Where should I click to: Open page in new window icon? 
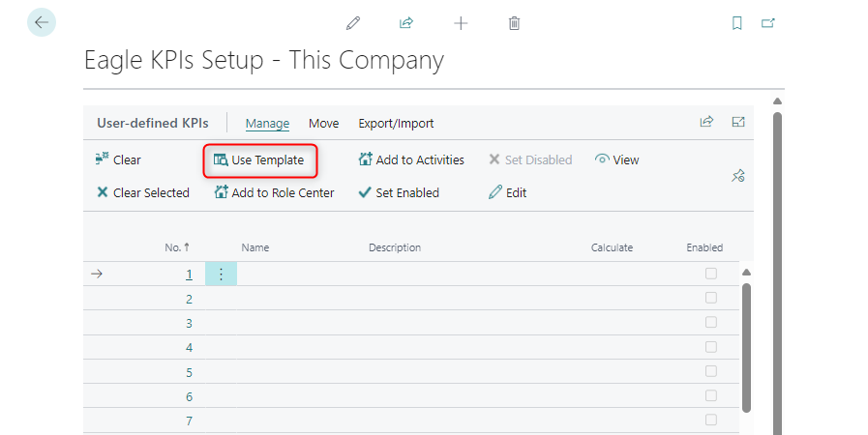click(x=768, y=23)
